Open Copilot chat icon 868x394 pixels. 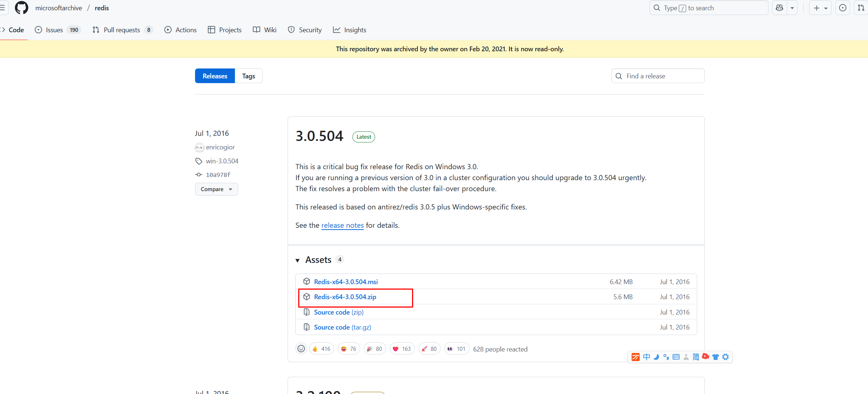click(x=779, y=8)
